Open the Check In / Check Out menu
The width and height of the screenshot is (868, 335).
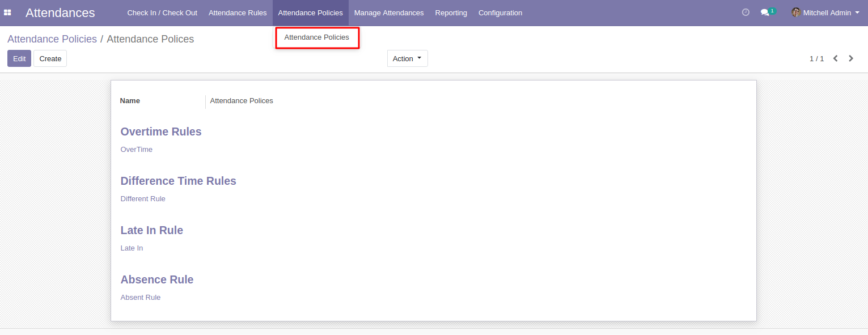pos(162,12)
